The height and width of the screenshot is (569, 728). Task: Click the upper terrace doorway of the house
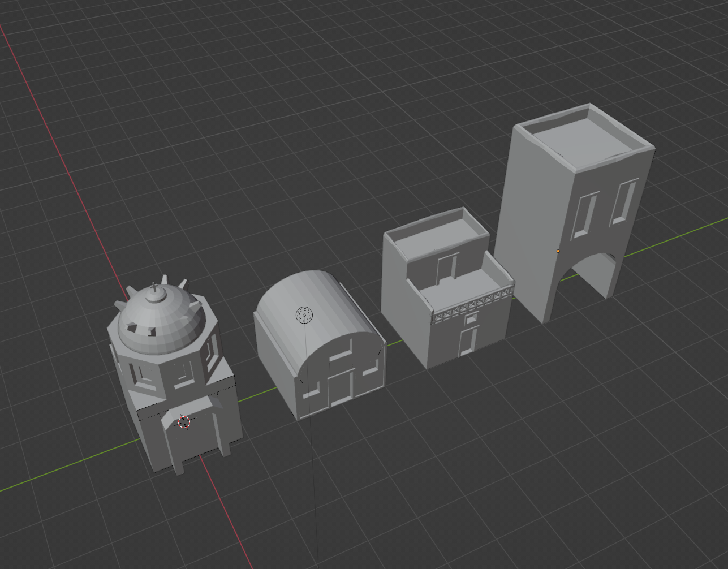click(x=447, y=269)
